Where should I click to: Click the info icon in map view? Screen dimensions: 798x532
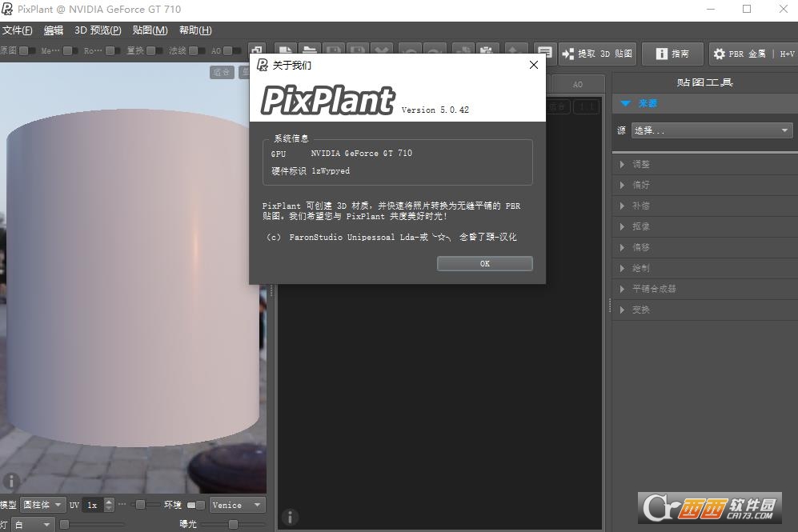[290, 517]
